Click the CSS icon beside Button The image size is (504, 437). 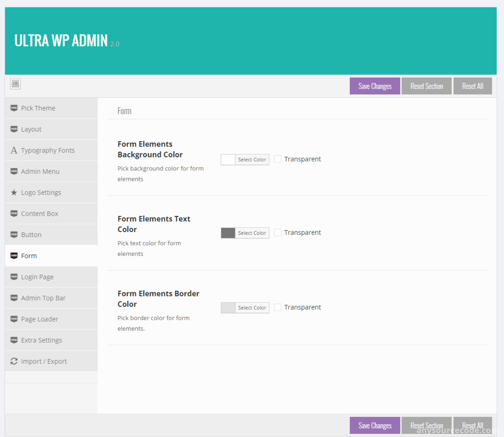point(14,235)
